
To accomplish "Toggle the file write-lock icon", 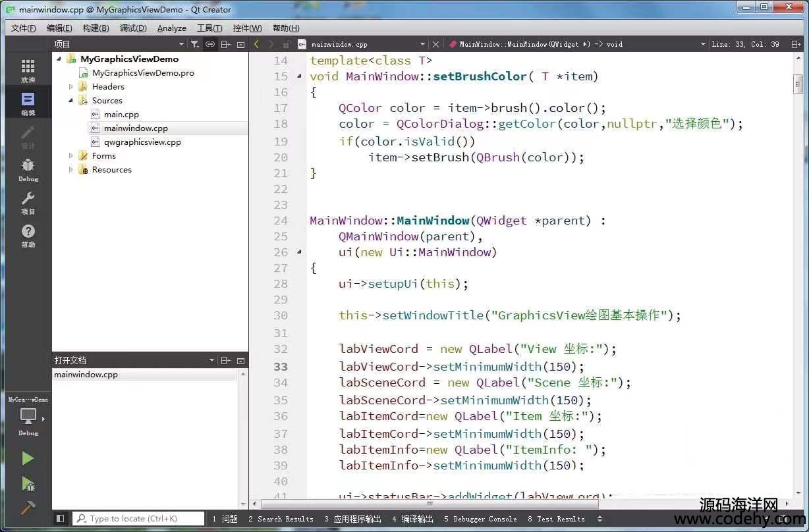I will point(286,44).
